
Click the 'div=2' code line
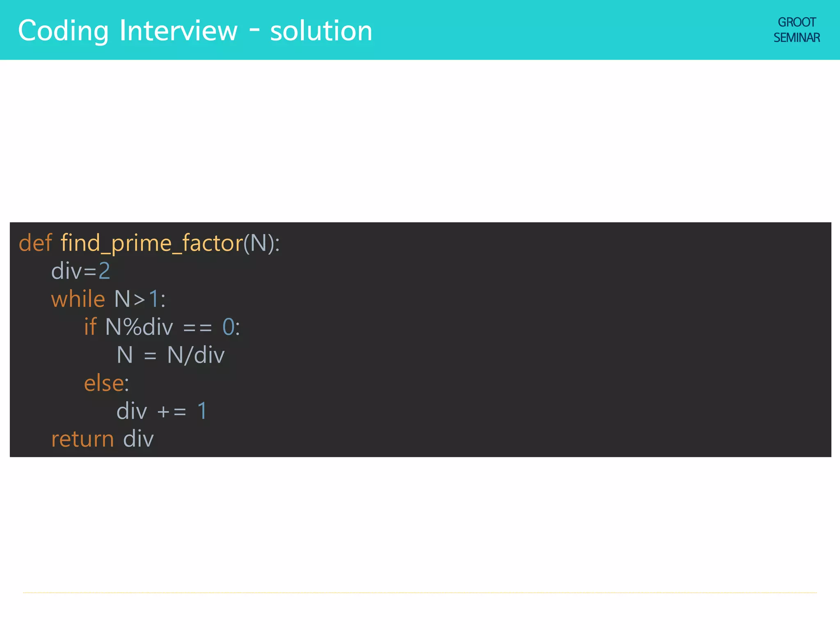pos(81,271)
